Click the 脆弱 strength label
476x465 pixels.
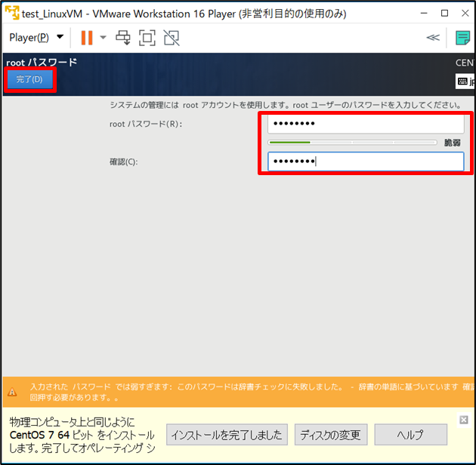[453, 143]
